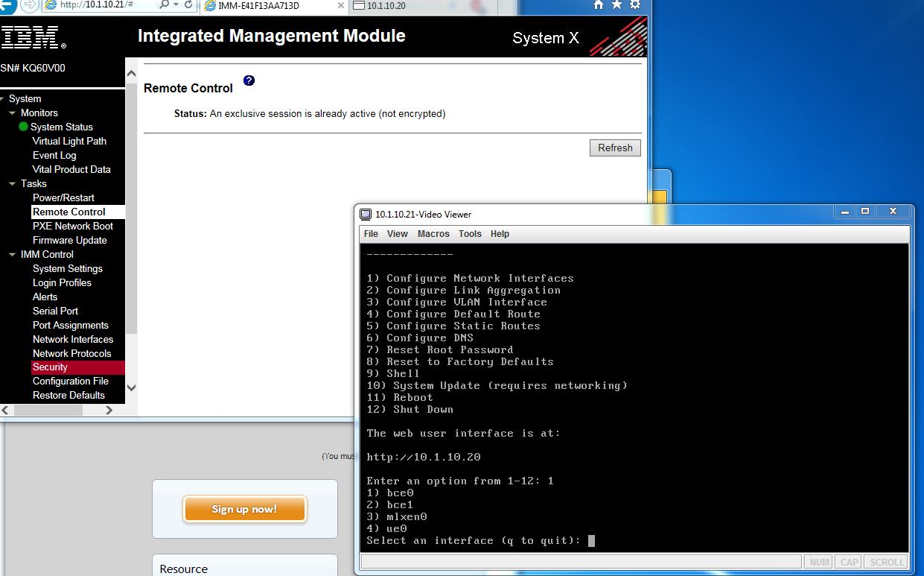The height and width of the screenshot is (576, 924).
Task: Click the SN# KQ60V00 serial number text
Action: (x=33, y=68)
